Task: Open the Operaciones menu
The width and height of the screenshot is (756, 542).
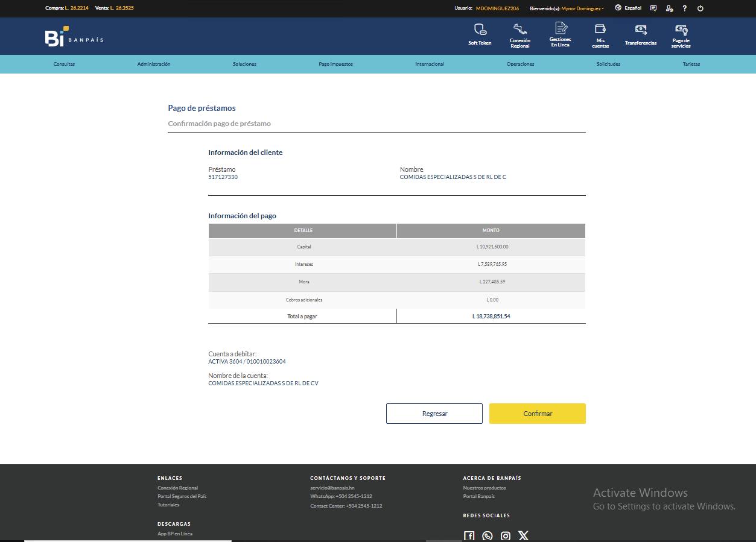Action: [520, 64]
